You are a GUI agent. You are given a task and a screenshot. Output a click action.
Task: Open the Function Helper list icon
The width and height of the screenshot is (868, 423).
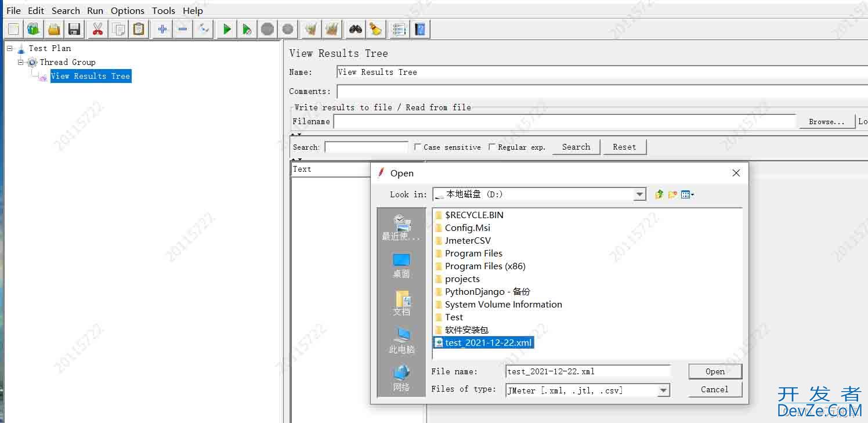pos(399,29)
